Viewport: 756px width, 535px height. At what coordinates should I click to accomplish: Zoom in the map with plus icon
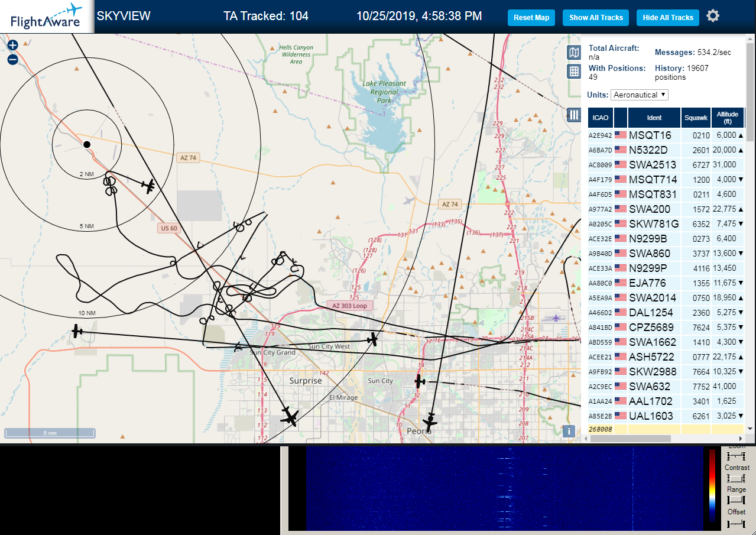[12, 45]
